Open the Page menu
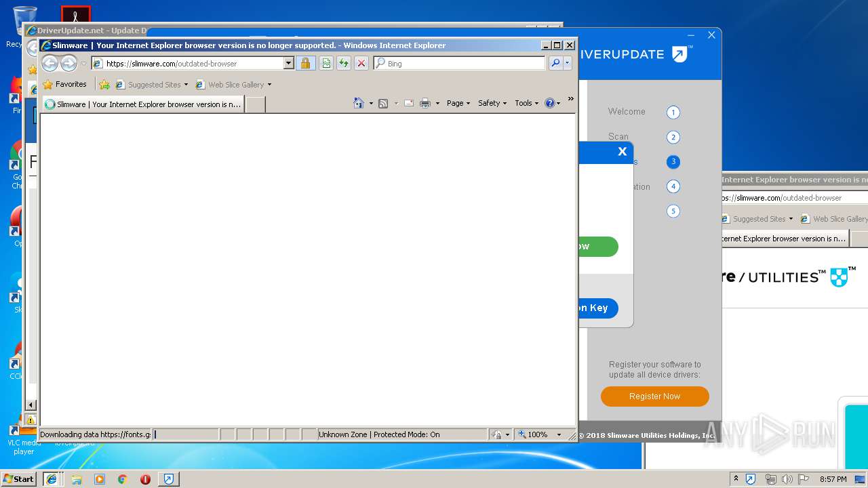 click(x=458, y=103)
